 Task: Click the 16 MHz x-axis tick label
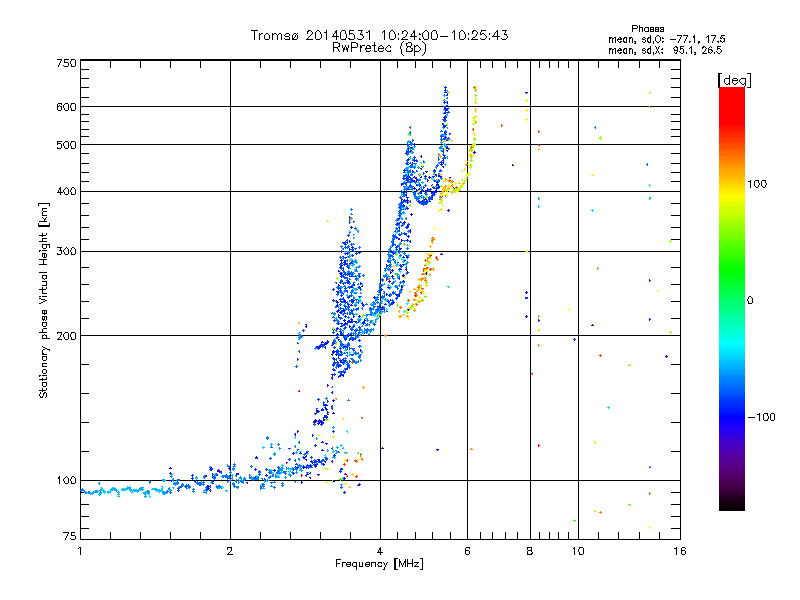pos(680,551)
